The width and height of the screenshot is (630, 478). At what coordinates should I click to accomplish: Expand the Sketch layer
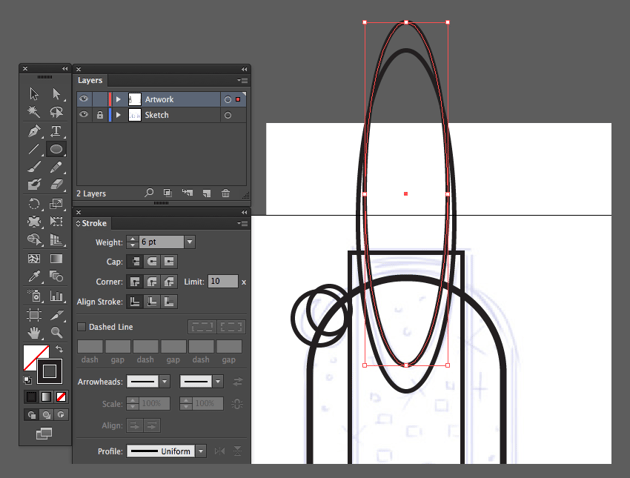pos(118,115)
